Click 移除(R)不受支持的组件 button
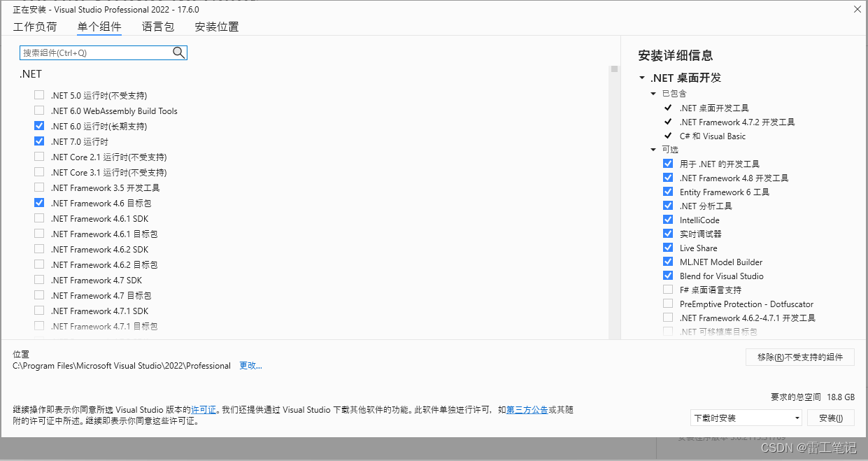 click(x=799, y=357)
